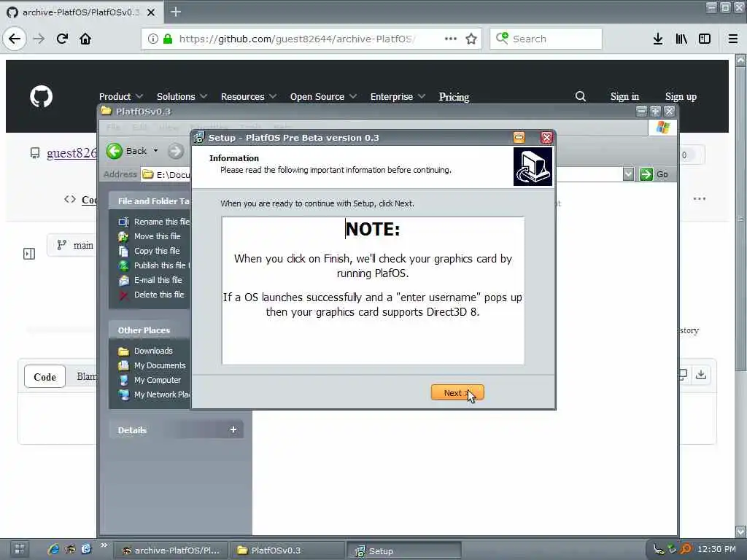The height and width of the screenshot is (560, 747).
Task: Select Copy this file task
Action: coord(157,251)
